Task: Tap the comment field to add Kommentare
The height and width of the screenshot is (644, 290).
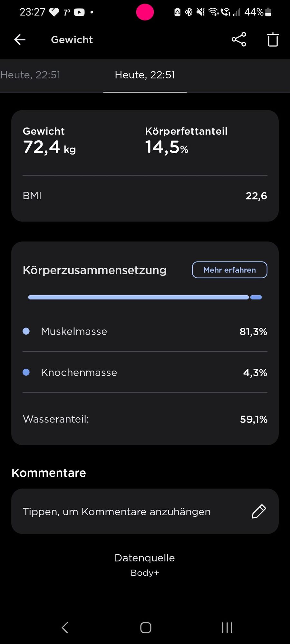Action: [145, 511]
